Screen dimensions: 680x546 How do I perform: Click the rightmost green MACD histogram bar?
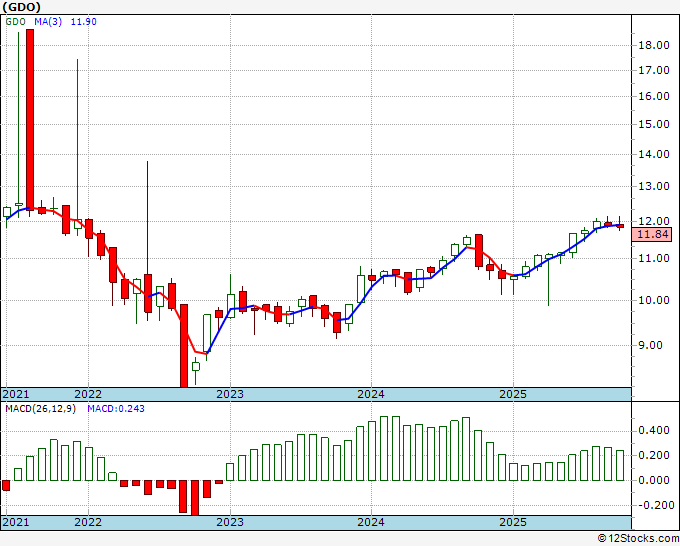pos(620,465)
